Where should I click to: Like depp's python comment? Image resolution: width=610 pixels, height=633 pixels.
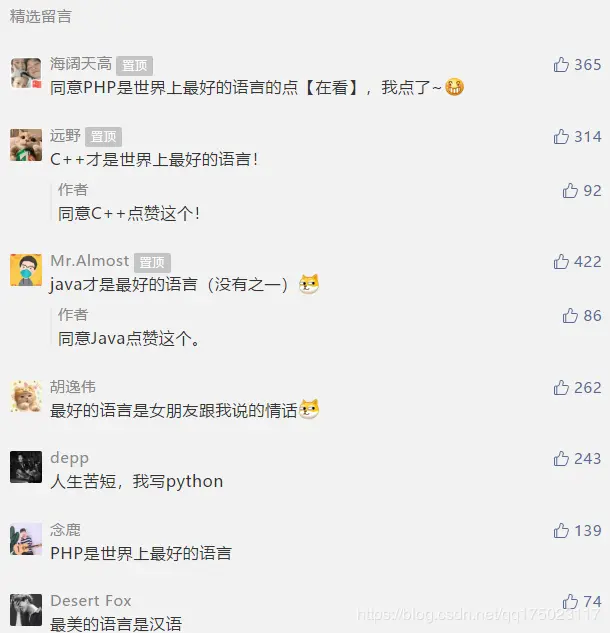click(561, 459)
